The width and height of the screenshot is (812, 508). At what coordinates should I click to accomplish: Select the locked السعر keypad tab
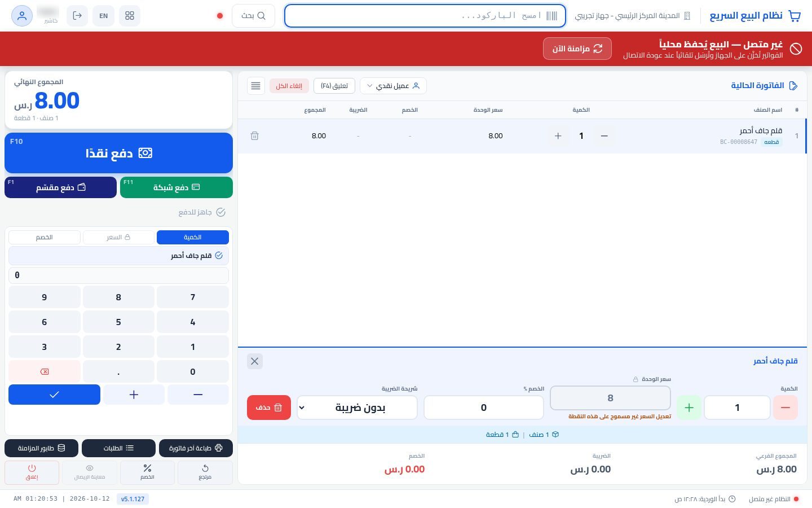[118, 237]
